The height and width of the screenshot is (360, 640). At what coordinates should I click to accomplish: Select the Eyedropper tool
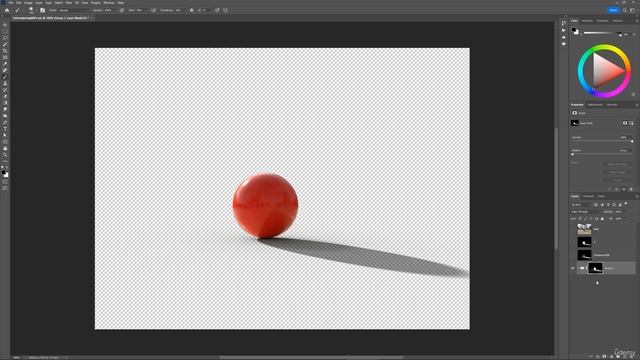click(x=5, y=64)
